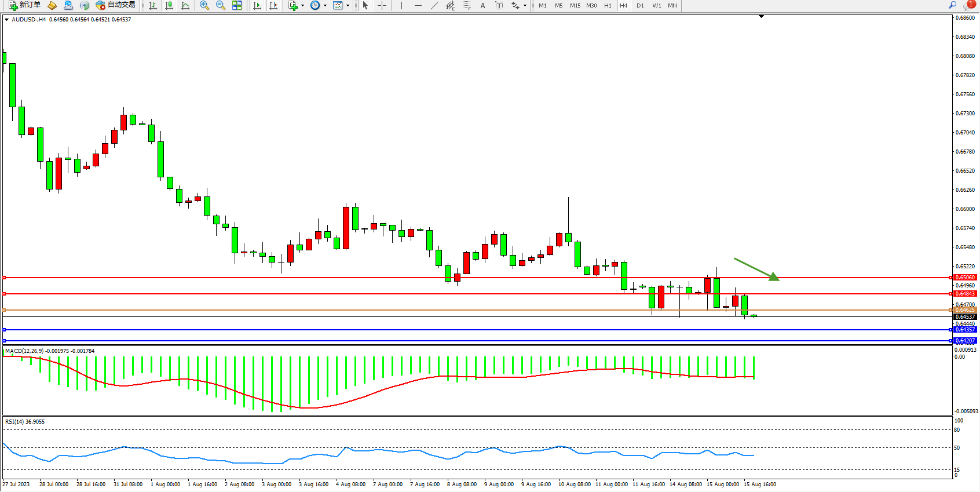Draw a trendline with the diagonal line tool

(x=434, y=5)
